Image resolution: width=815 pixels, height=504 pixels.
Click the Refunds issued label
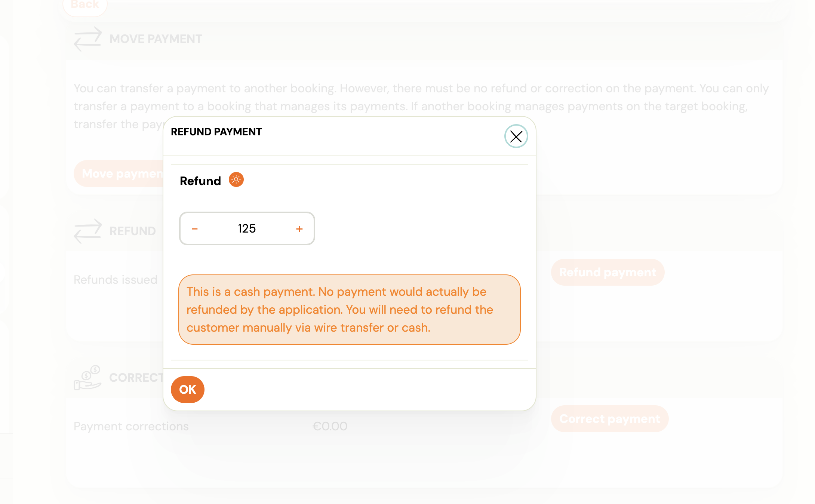(x=116, y=279)
